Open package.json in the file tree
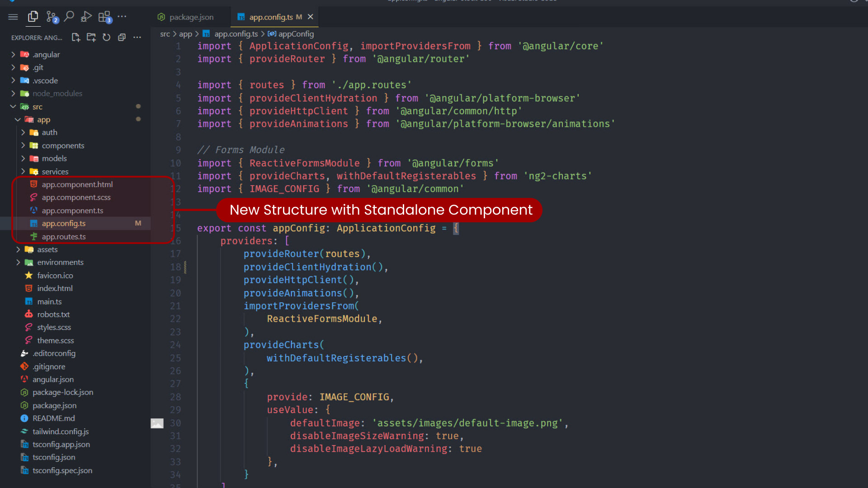868x488 pixels. pos(54,406)
